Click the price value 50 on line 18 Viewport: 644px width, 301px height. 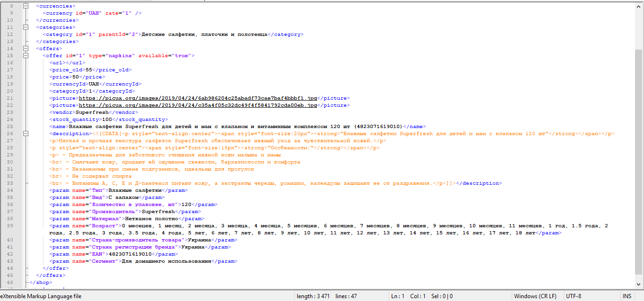(75, 77)
